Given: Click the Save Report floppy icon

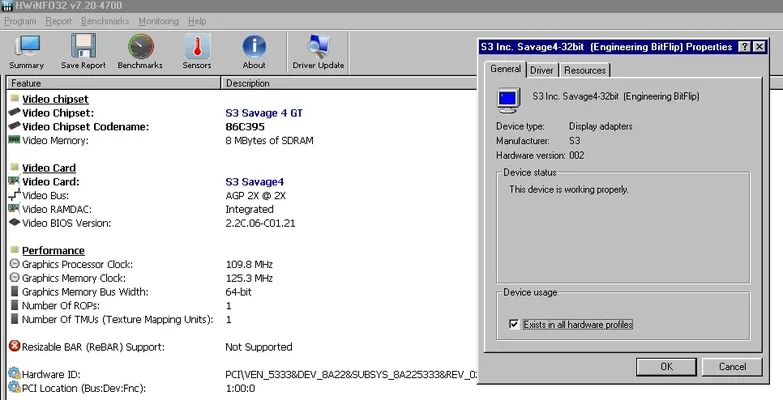Looking at the screenshot, I should point(83,51).
